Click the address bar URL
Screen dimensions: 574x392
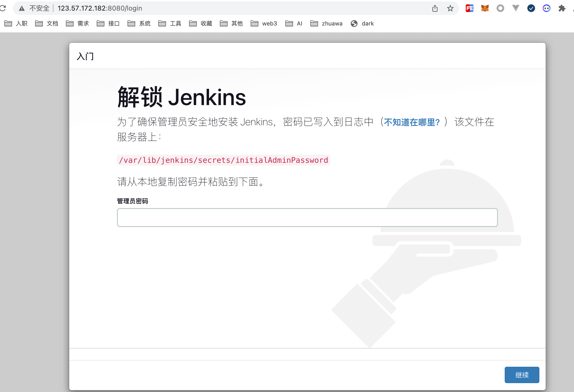[100, 8]
